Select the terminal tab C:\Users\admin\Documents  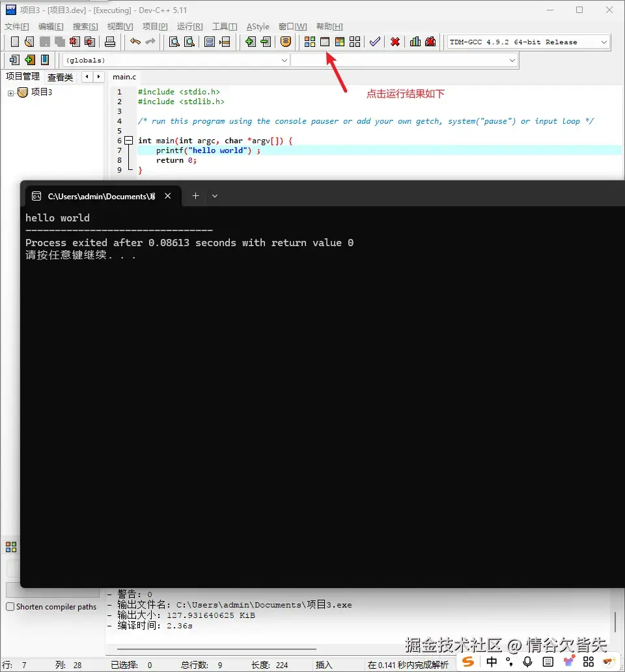click(102, 196)
